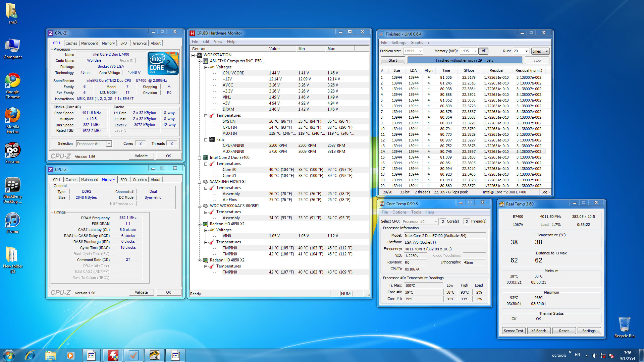Open Windows Media Player from taskbar
The width and height of the screenshot is (644, 362).
[70, 355]
